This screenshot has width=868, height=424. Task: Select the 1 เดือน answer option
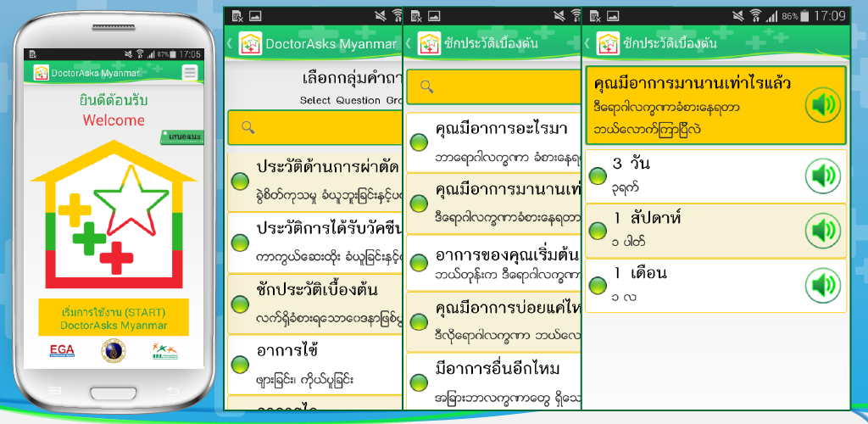point(715,286)
